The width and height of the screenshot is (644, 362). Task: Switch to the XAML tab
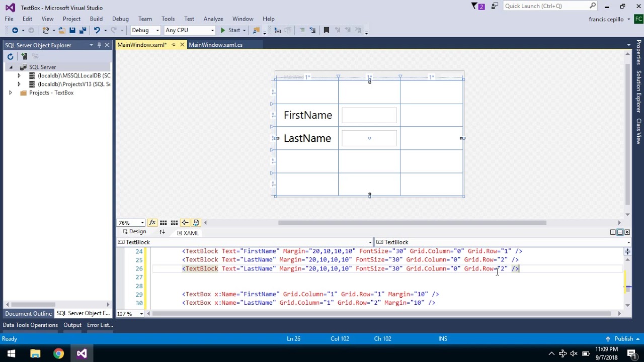tap(188, 233)
